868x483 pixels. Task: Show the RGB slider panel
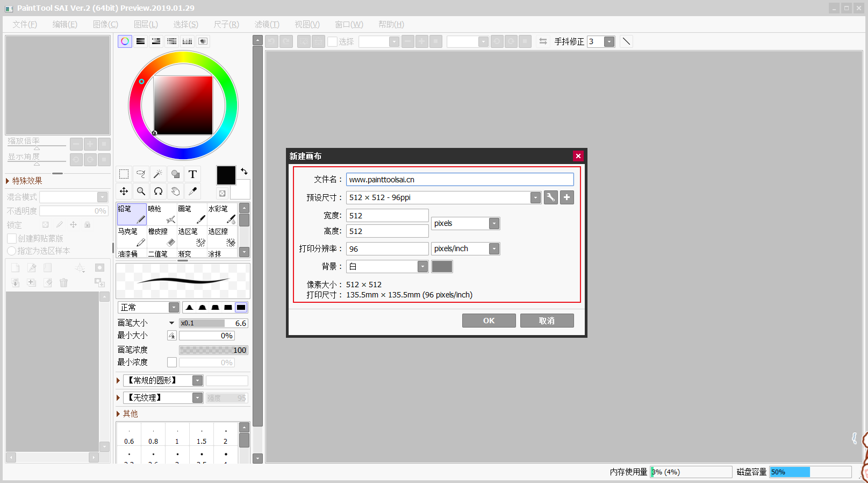[x=140, y=41]
